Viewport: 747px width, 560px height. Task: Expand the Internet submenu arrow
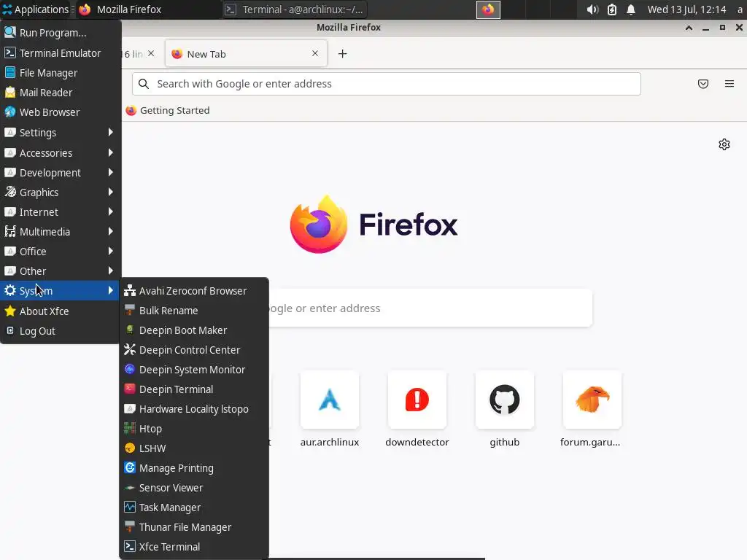click(x=111, y=212)
